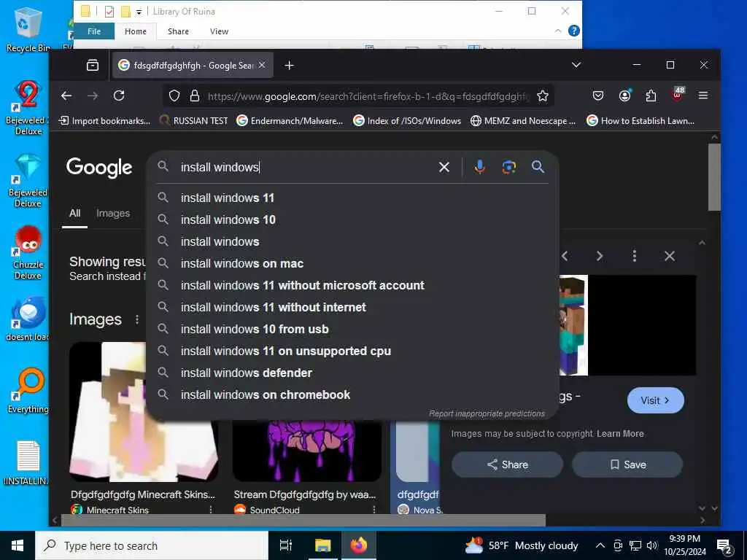This screenshot has width=747, height=560.
Task: Open Save to Pocket icon
Action: [x=598, y=96]
